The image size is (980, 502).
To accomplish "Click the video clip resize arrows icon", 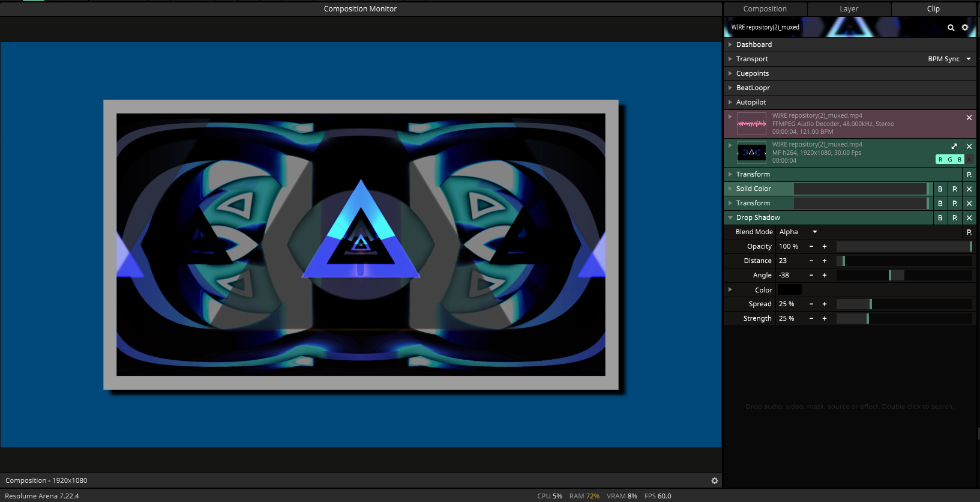I will [x=954, y=147].
